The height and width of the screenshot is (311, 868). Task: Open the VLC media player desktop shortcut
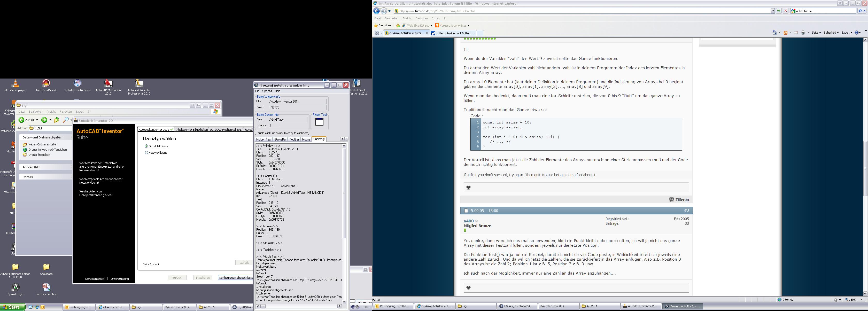[15, 84]
